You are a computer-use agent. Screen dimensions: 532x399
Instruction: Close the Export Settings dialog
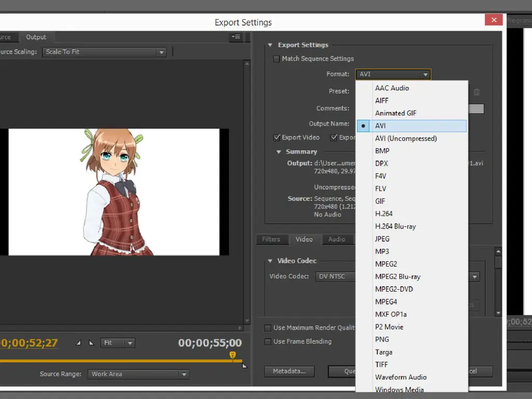494,20
